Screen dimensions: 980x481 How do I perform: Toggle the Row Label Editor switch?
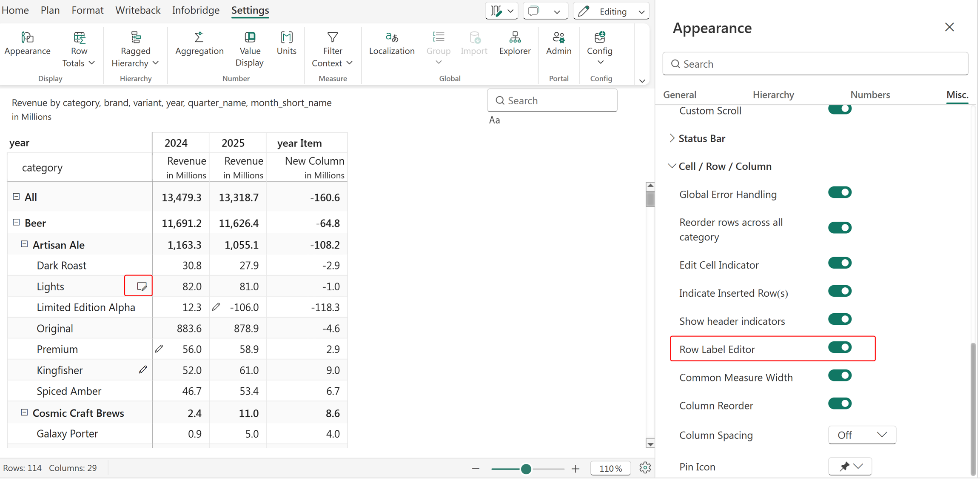[840, 348]
